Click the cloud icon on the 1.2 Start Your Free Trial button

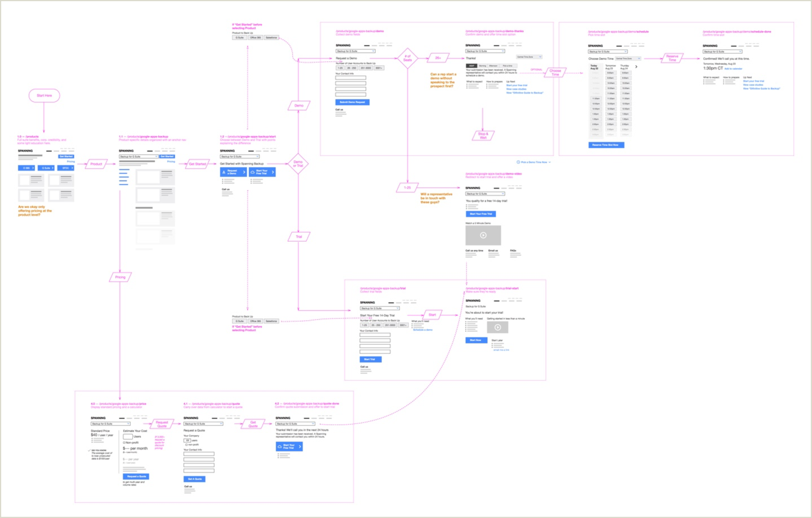pyautogui.click(x=252, y=172)
